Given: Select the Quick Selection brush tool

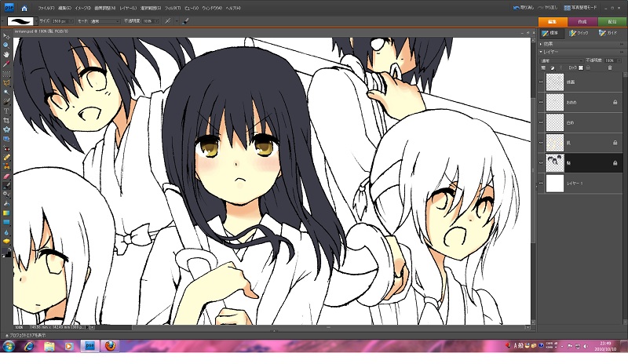Looking at the screenshot, I should tap(6, 101).
